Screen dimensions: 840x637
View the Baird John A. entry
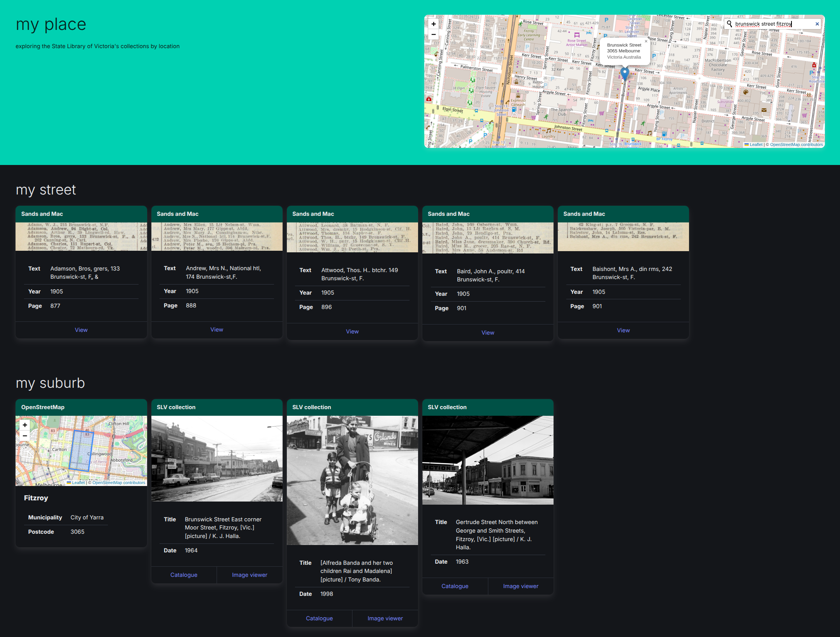point(488,333)
